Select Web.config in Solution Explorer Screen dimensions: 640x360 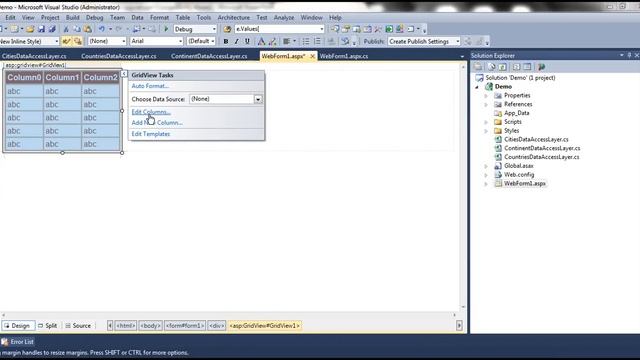pyautogui.click(x=519, y=175)
